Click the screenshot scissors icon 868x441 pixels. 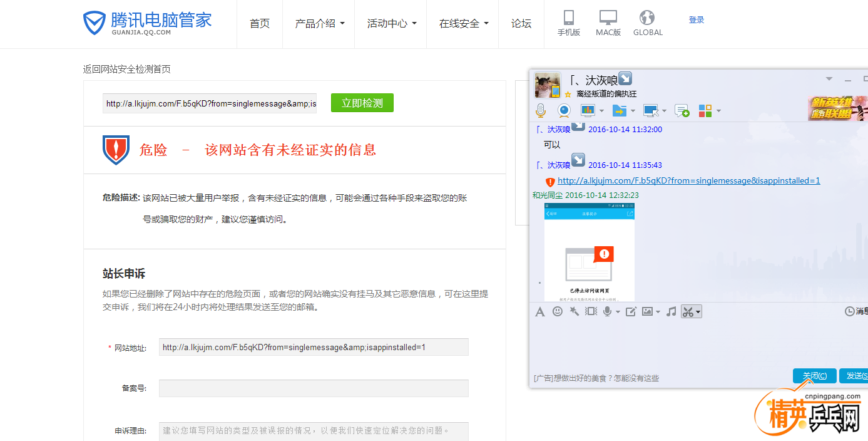click(688, 311)
